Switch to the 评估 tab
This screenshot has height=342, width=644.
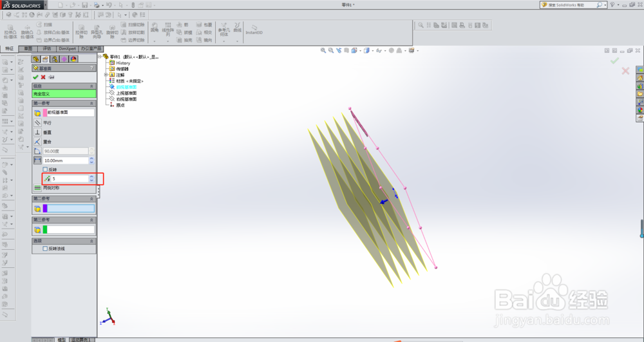(x=47, y=49)
